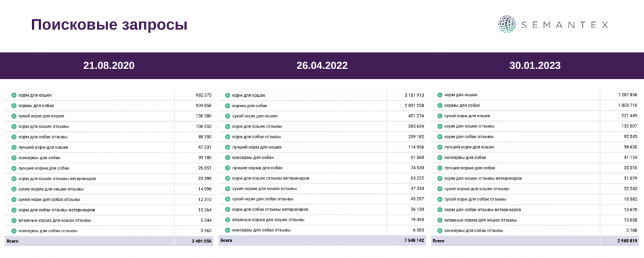Click the value 10 264
This screenshot has height=258, width=644.
coord(205,210)
